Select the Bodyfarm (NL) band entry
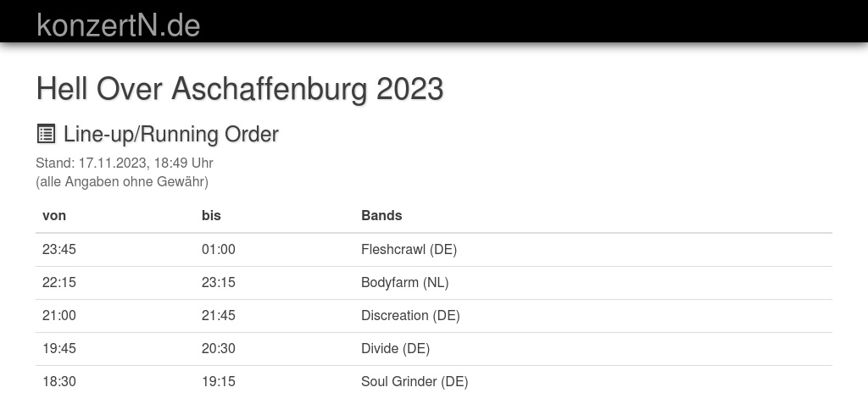The image size is (868, 415). [404, 283]
